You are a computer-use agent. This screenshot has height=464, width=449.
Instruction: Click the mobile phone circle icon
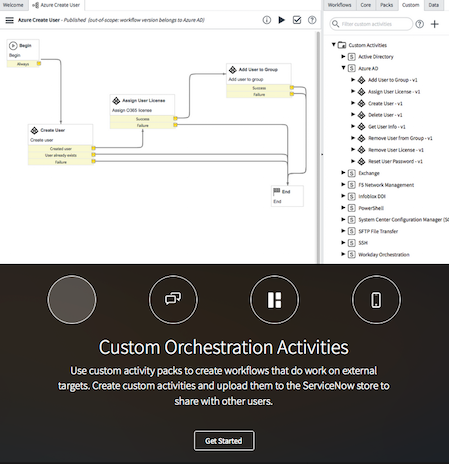pyautogui.click(x=376, y=299)
